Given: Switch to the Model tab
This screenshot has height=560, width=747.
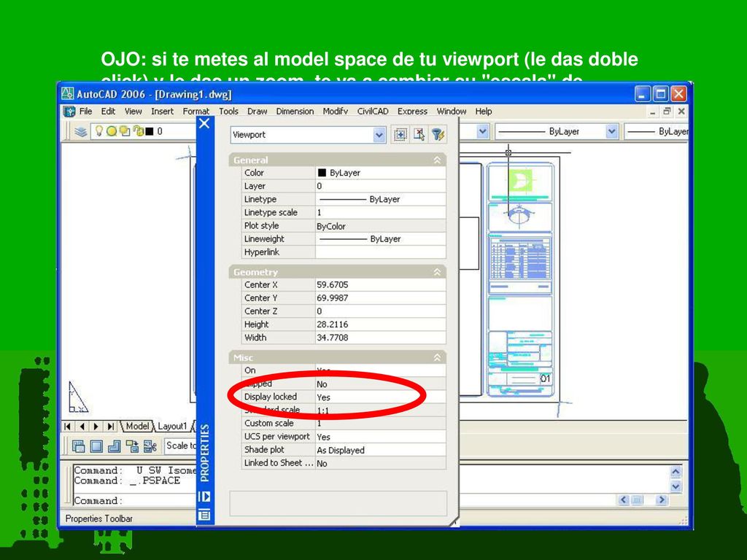Looking at the screenshot, I should click(x=137, y=426).
